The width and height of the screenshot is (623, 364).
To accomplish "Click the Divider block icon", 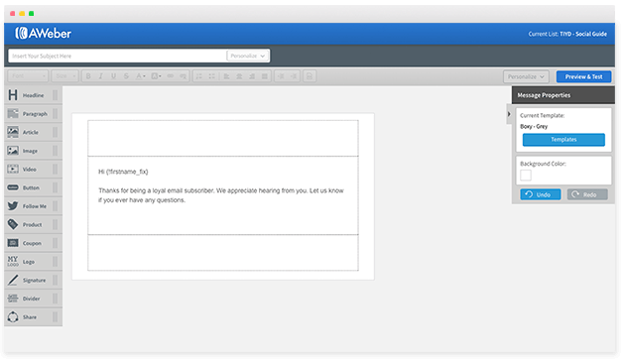I will (13, 298).
